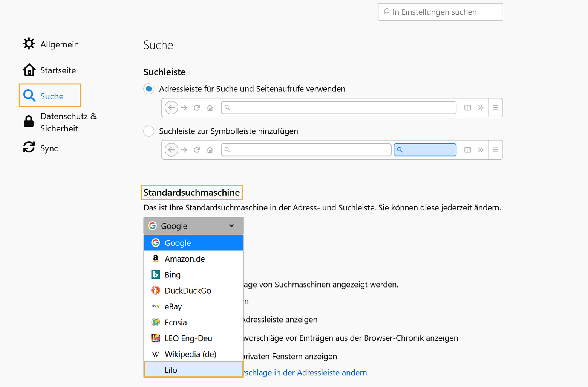Enable Suchleiste zur Symbolleiste hinzufügen option
Image resolution: width=588 pixels, height=387 pixels.
[x=149, y=131]
